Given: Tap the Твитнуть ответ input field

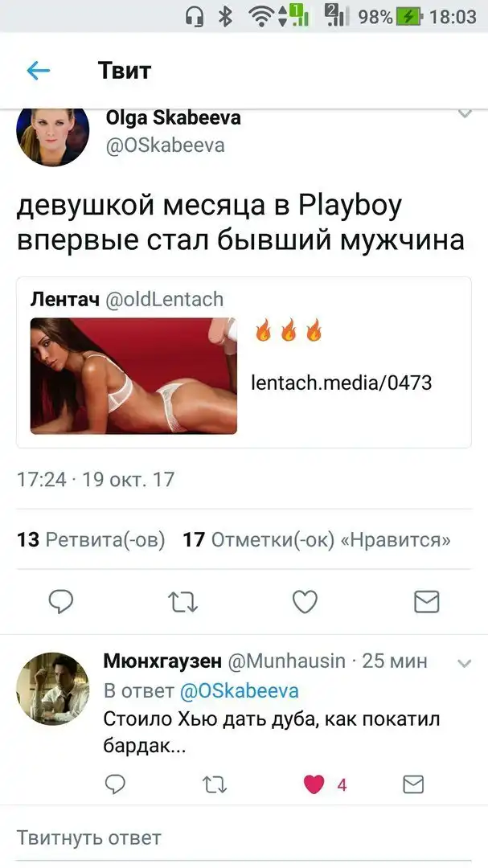Looking at the screenshot, I should [244, 837].
